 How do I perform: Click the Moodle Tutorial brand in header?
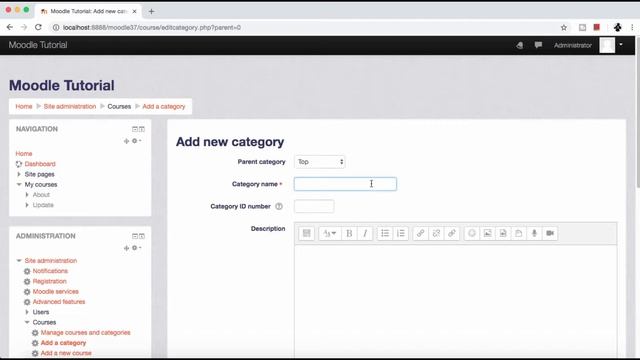(x=38, y=45)
